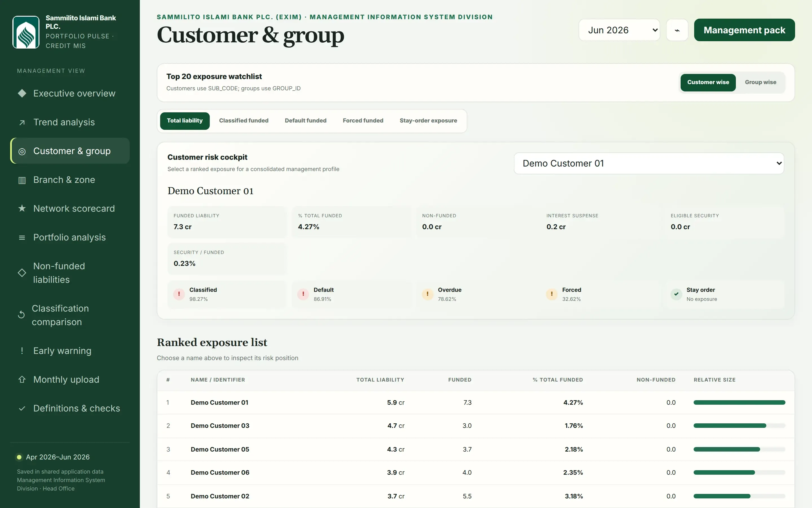This screenshot has height=508, width=812.
Task: Click the Branch & zone columns icon
Action: 22,180
